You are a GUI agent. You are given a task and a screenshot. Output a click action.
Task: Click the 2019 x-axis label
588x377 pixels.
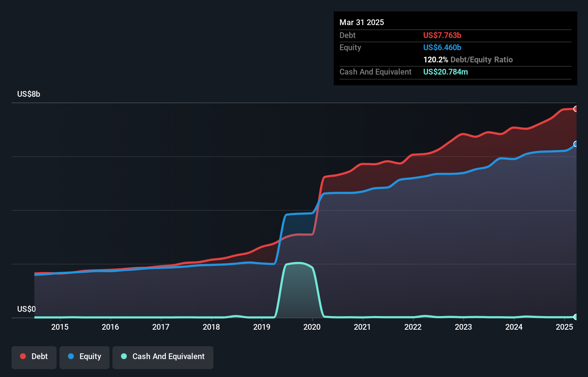[262, 327]
